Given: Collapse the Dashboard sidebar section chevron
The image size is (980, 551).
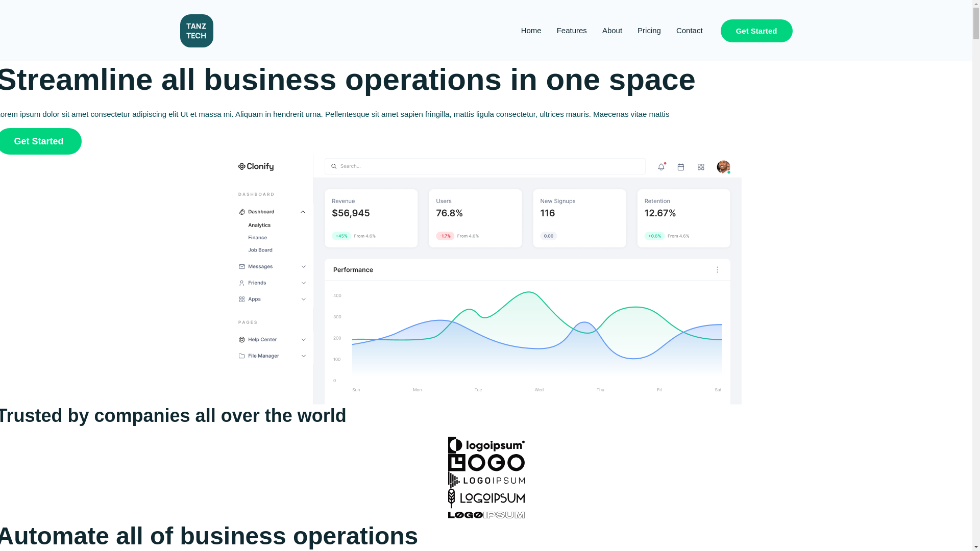Looking at the screenshot, I should pos(303,212).
